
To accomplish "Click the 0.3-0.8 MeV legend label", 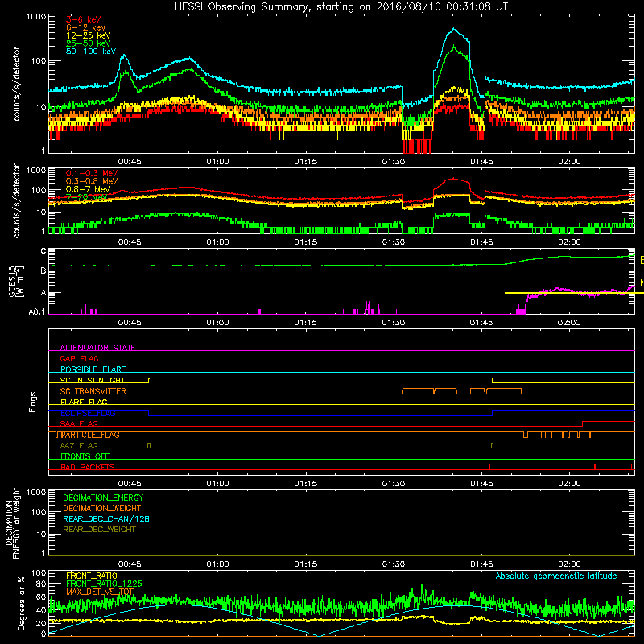I will pos(92,181).
